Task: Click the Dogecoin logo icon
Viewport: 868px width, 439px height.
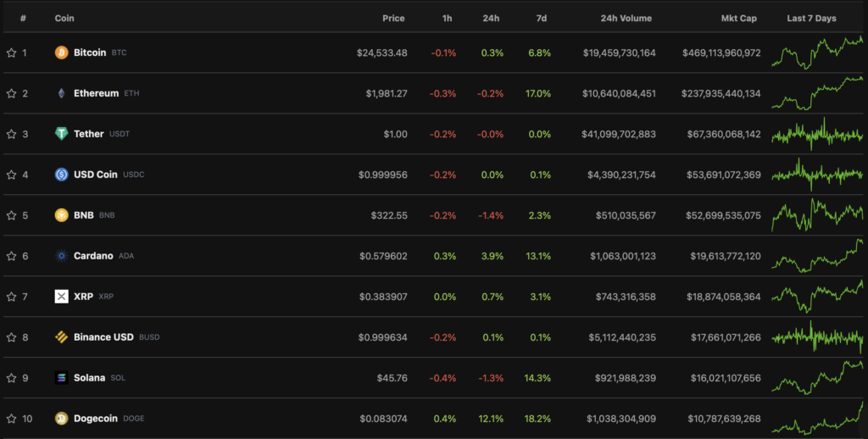Action: coord(61,419)
